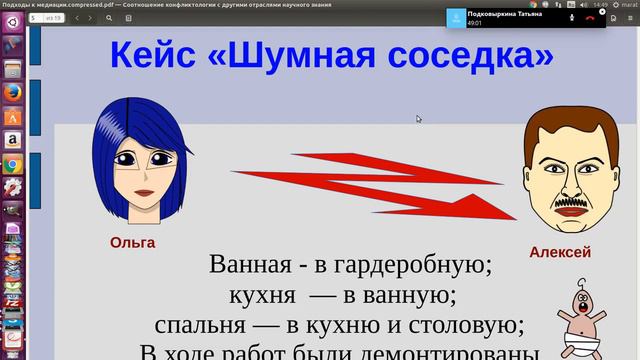The width and height of the screenshot is (640, 360).
Task: Close the call notification overlay
Action: point(602,12)
